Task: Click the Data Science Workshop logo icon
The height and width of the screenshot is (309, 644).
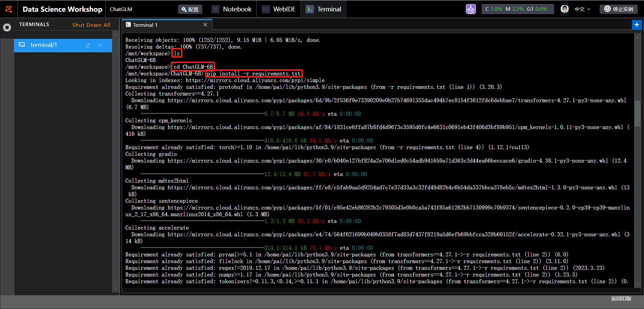Action: [x=9, y=9]
